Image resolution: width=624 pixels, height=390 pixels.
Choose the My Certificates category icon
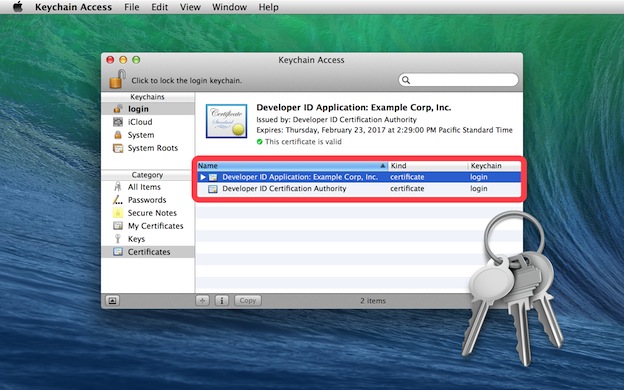pos(118,226)
